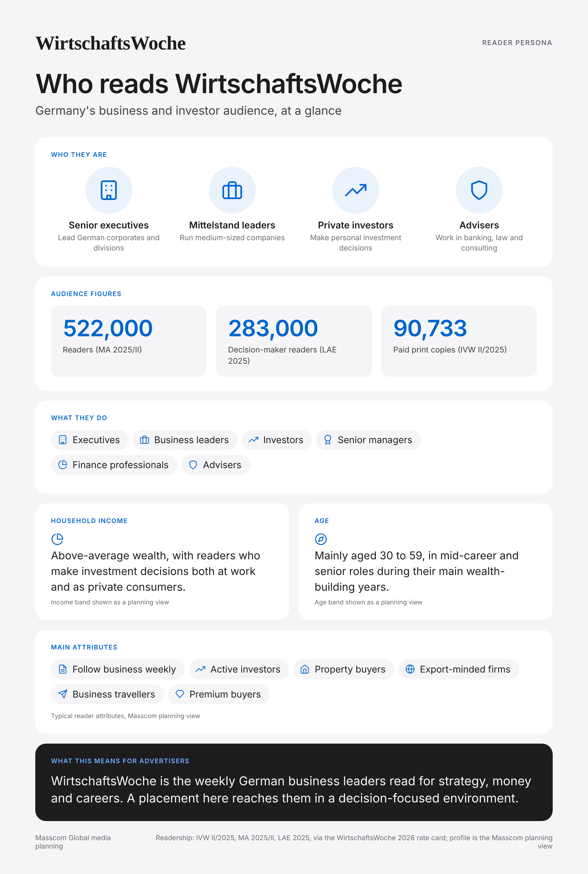
Task: Click the Readership sources footer note
Action: click(354, 842)
